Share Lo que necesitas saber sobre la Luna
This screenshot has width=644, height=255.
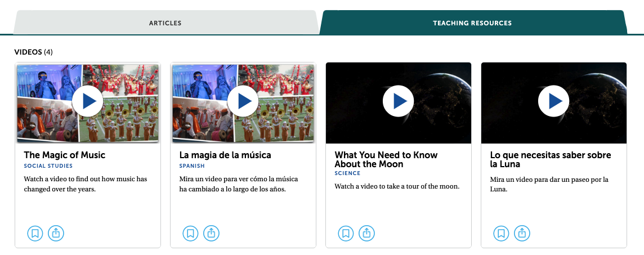click(522, 233)
